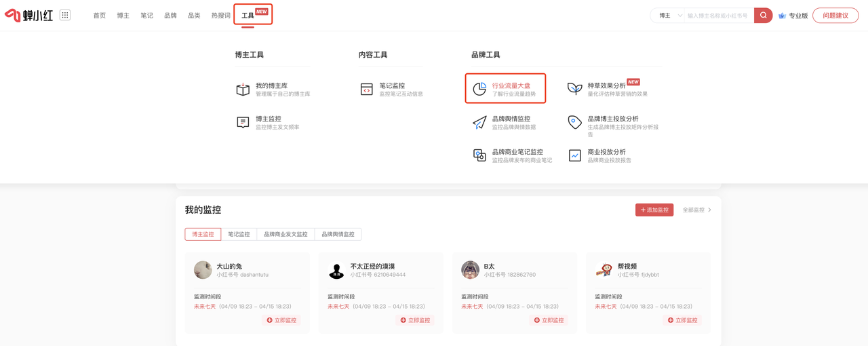The image size is (868, 346).
Task: Click the 商业投放分析 line chart icon
Action: pyautogui.click(x=575, y=155)
